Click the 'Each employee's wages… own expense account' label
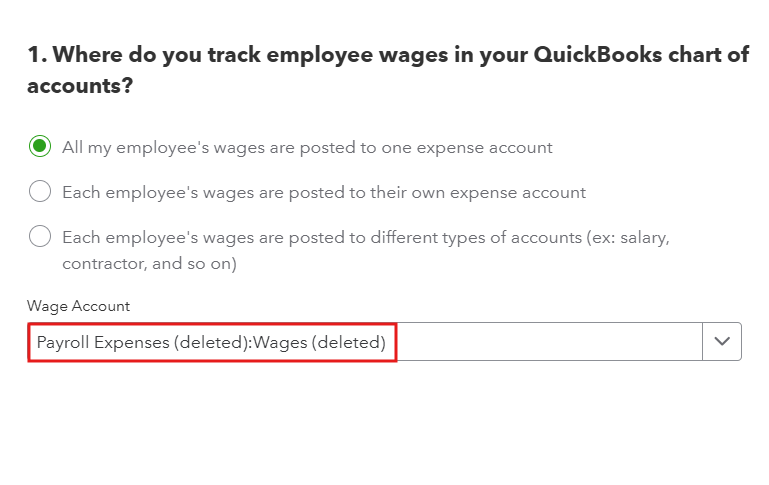The image size is (769, 485). [324, 191]
